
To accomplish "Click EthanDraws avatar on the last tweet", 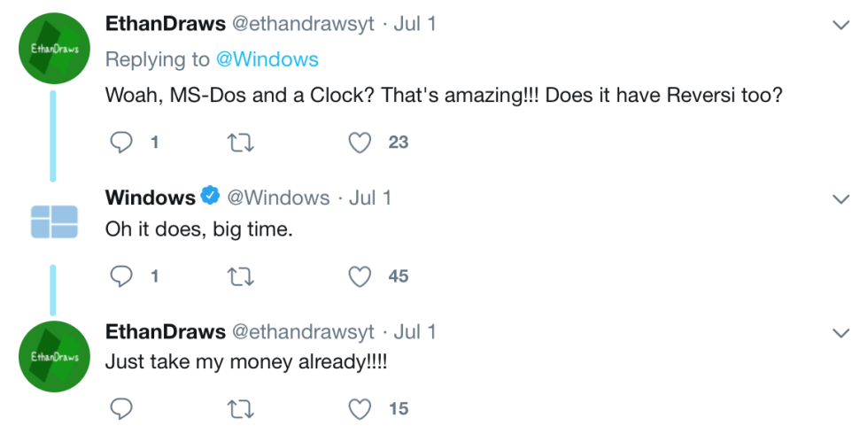I will [x=54, y=356].
